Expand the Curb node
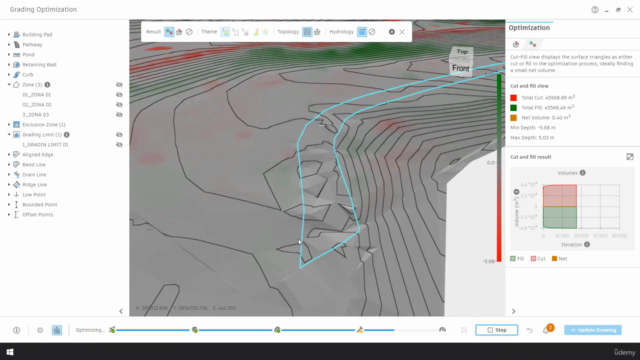 [x=9, y=75]
